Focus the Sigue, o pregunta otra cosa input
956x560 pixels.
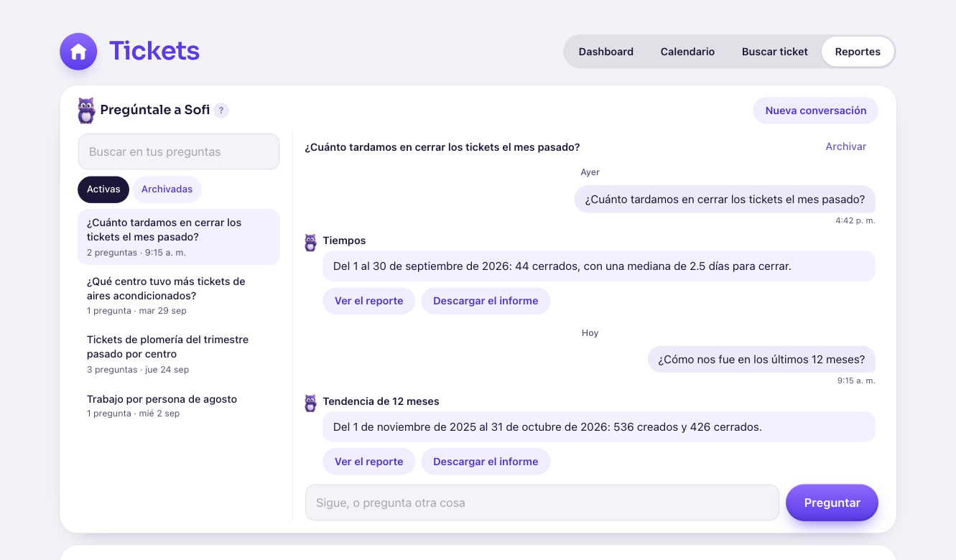[542, 503]
